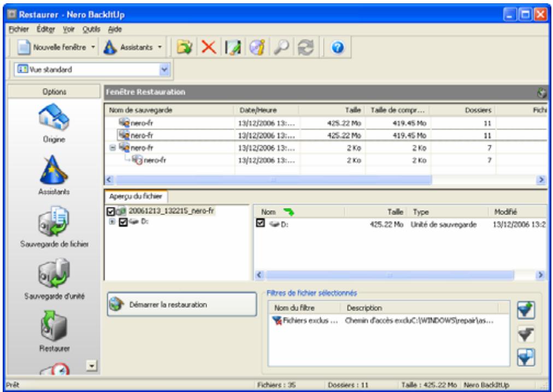This screenshot has height=392, width=553.
Task: Click the Options panel header
Action: click(54, 92)
